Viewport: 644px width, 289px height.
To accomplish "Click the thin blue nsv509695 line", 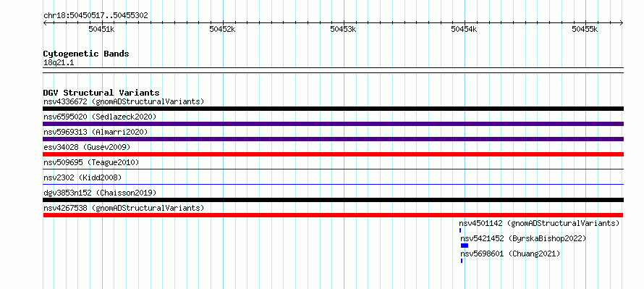I will coord(333,169).
